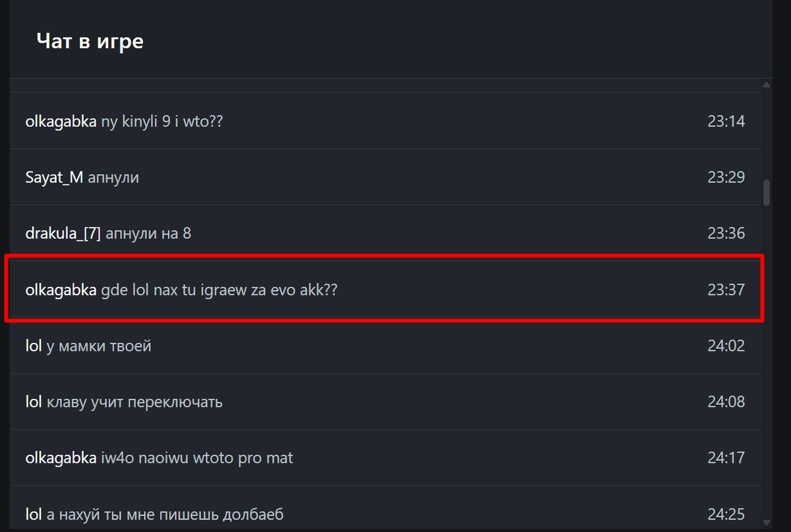Click the message "iw4o naoiwu wtoto pro mat"

click(197, 458)
